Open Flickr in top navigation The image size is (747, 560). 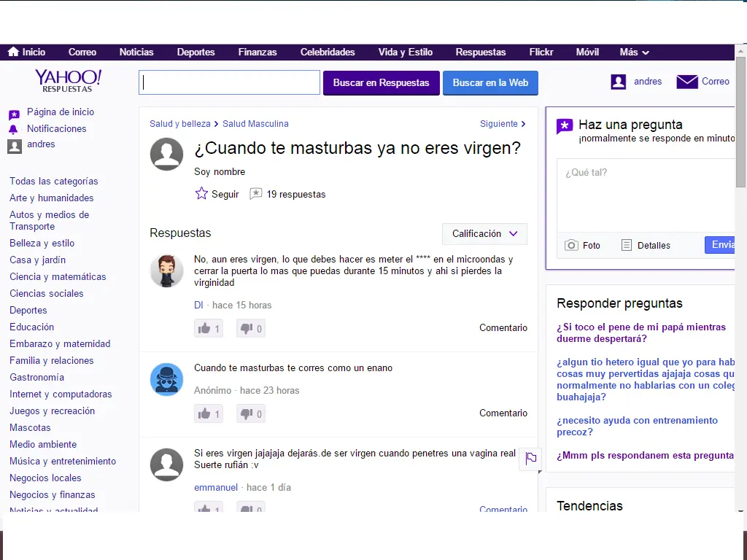541,52
